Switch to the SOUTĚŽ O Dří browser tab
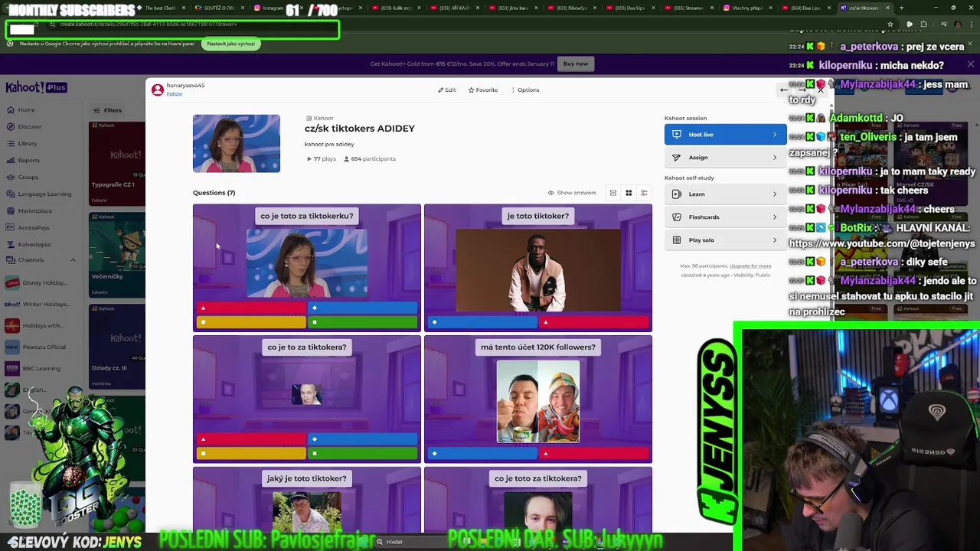This screenshot has height=551, width=980. (x=218, y=8)
